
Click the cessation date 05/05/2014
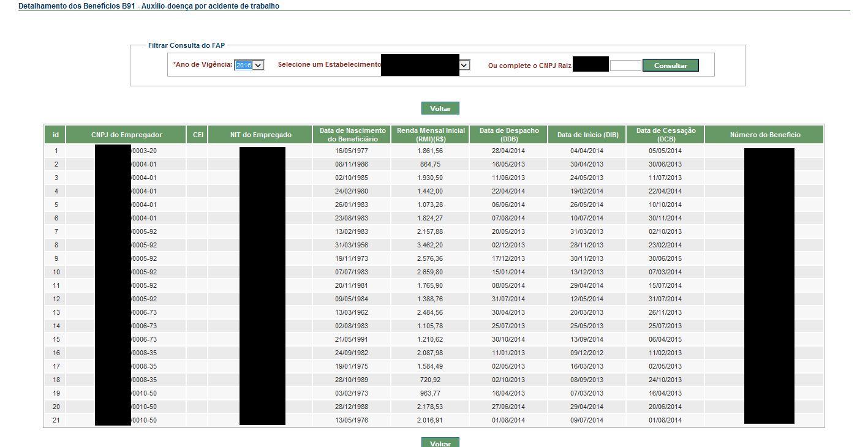665,151
